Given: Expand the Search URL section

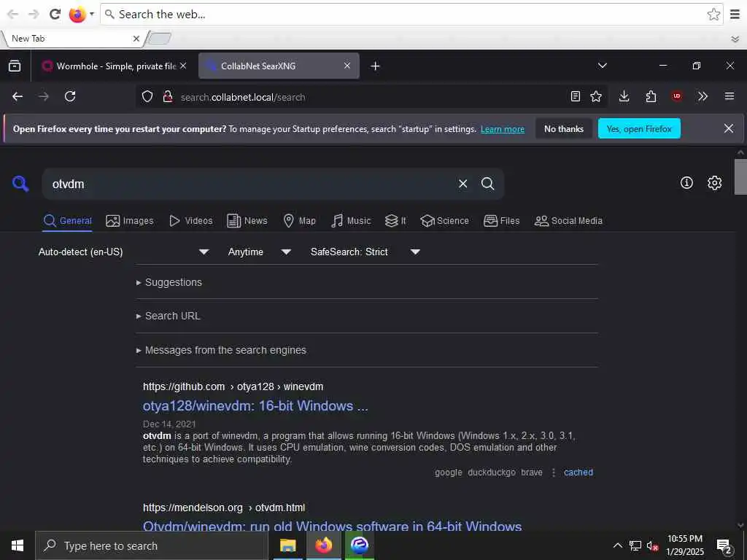Looking at the screenshot, I should pos(169,316).
